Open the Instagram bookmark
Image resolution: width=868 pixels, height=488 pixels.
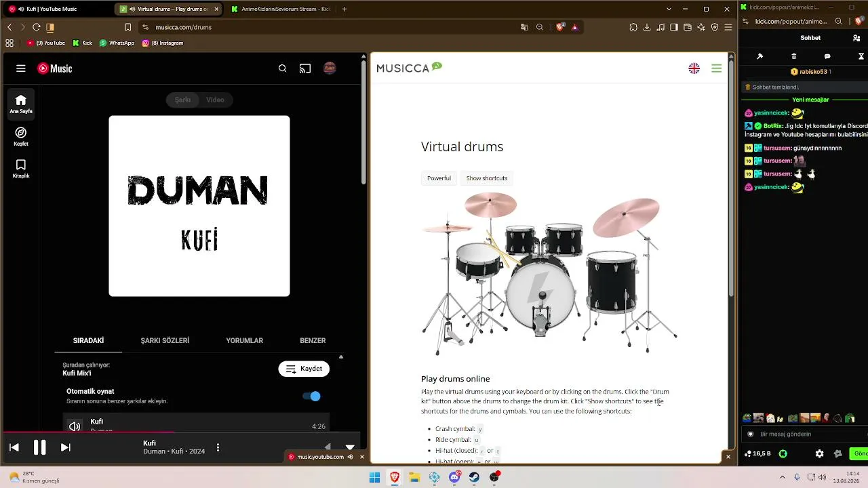163,43
